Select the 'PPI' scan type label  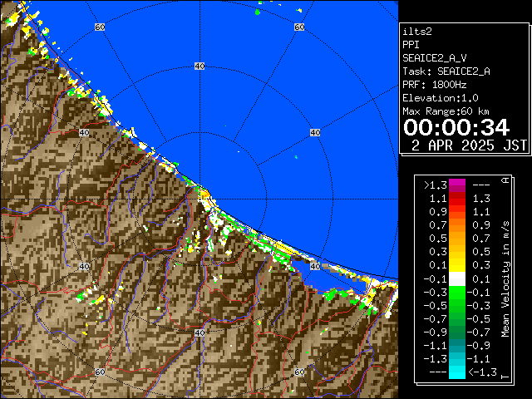pos(411,45)
